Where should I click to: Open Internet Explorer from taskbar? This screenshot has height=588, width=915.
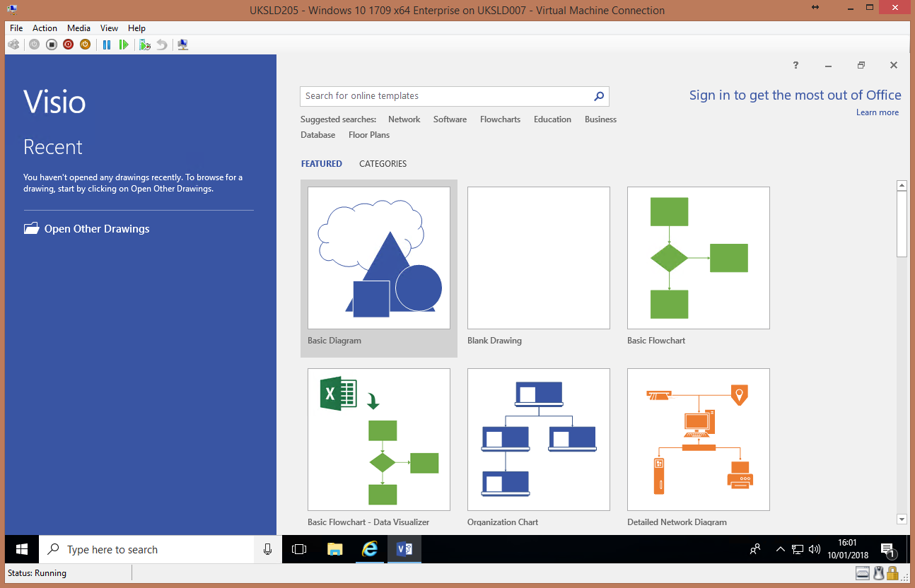pos(369,549)
